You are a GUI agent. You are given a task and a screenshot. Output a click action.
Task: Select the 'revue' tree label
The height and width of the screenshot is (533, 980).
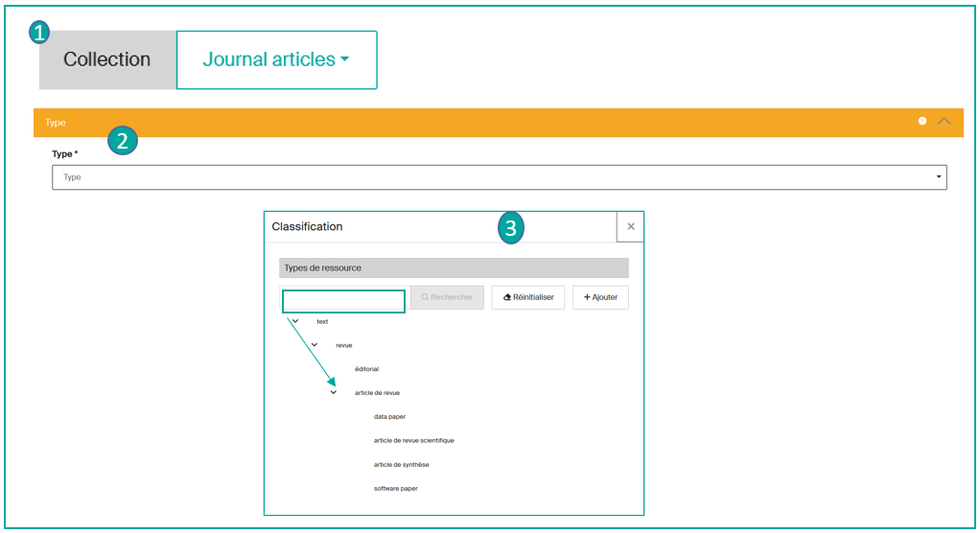point(344,345)
